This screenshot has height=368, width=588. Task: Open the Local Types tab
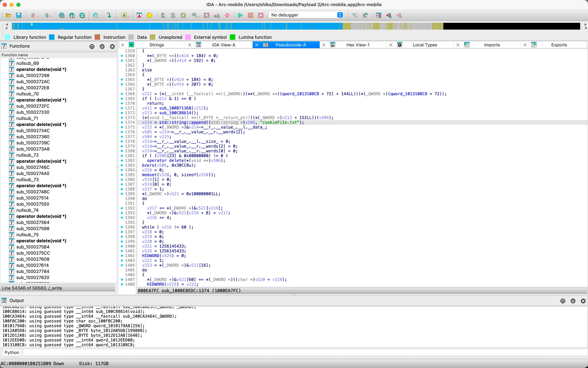[x=425, y=45]
